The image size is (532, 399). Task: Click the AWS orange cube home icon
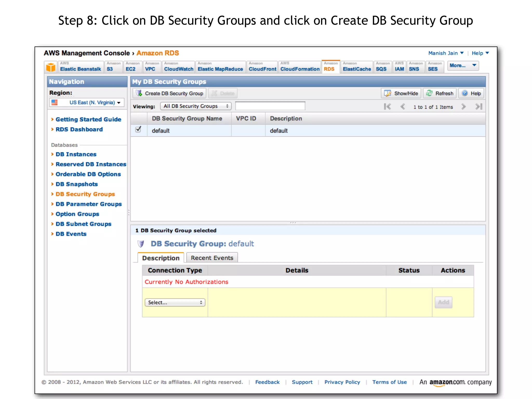(51, 67)
